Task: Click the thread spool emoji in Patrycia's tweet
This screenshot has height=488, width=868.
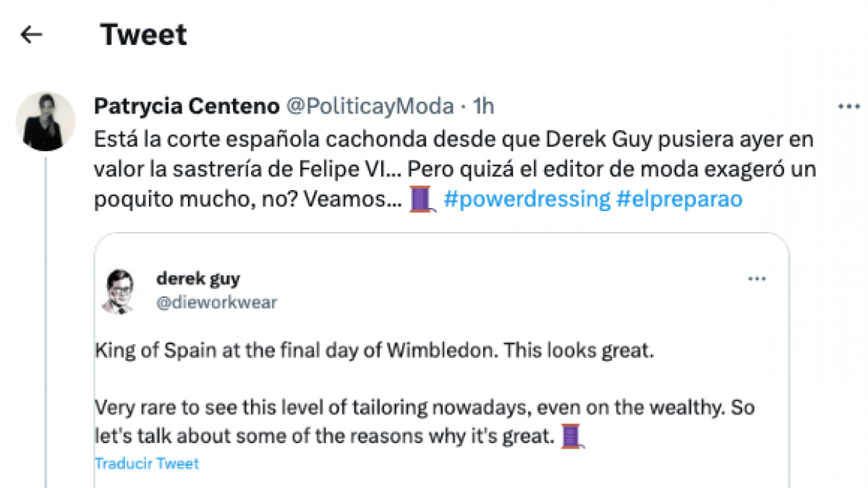Action: pyautogui.click(x=422, y=199)
